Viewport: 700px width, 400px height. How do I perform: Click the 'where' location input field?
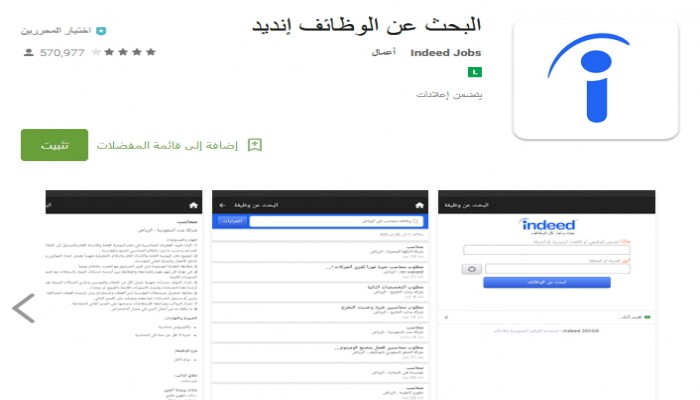click(558, 269)
